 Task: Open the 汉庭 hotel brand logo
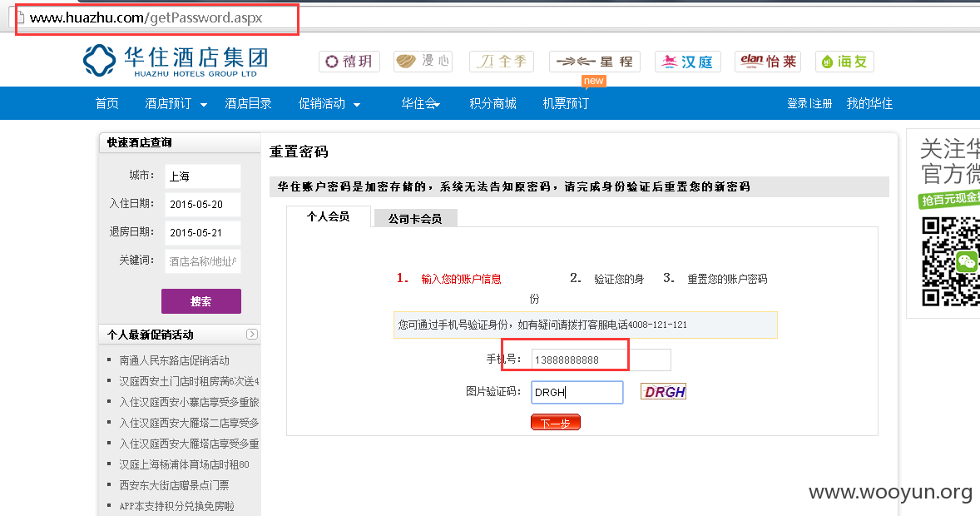point(688,62)
